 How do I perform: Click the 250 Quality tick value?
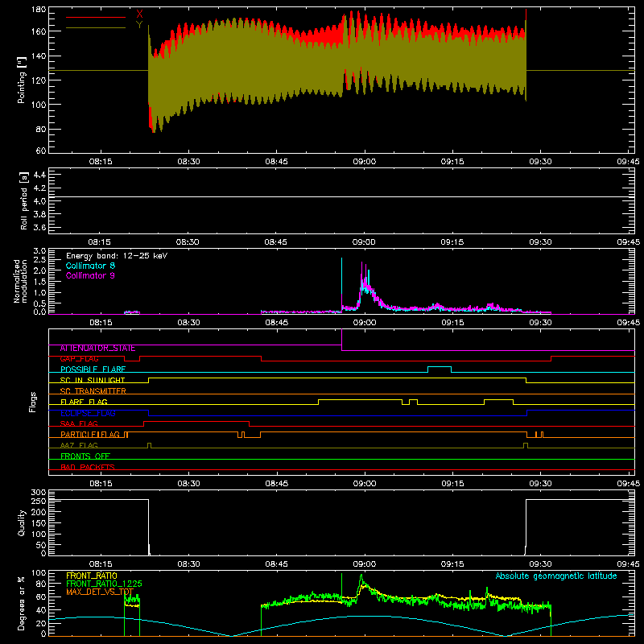[39, 502]
